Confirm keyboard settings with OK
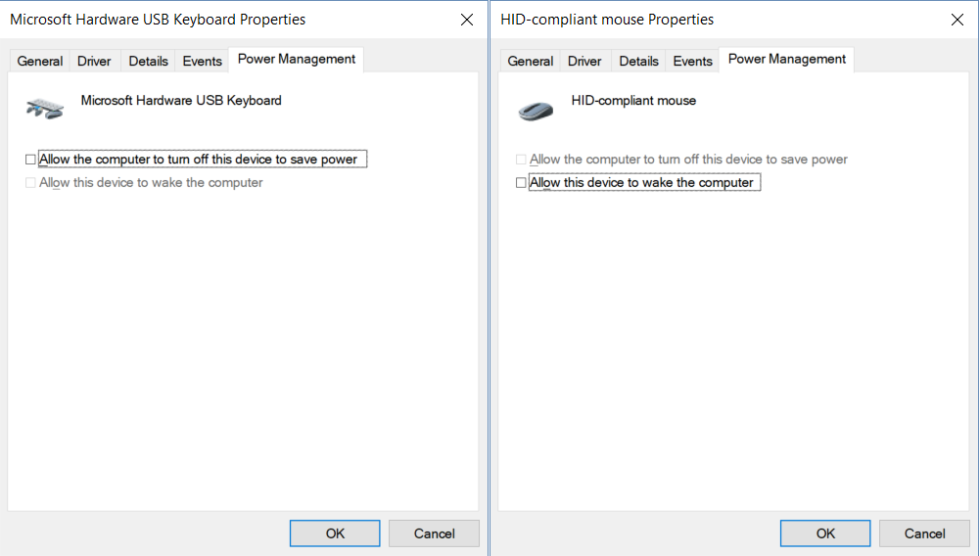This screenshot has width=980, height=556. click(335, 533)
